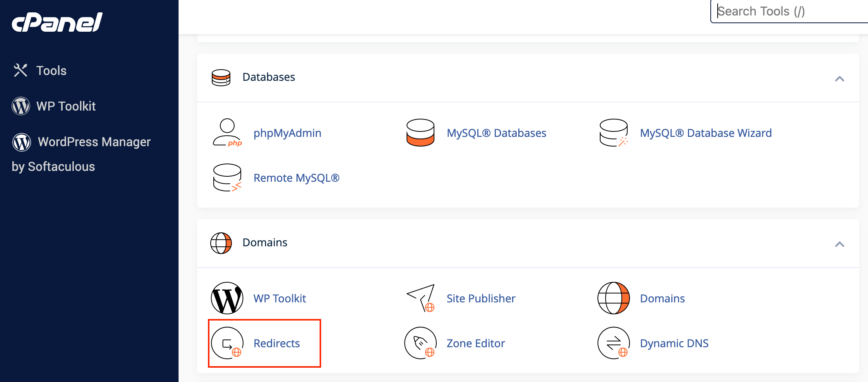Click the WordPress Manager sidebar icon

pyautogui.click(x=22, y=142)
